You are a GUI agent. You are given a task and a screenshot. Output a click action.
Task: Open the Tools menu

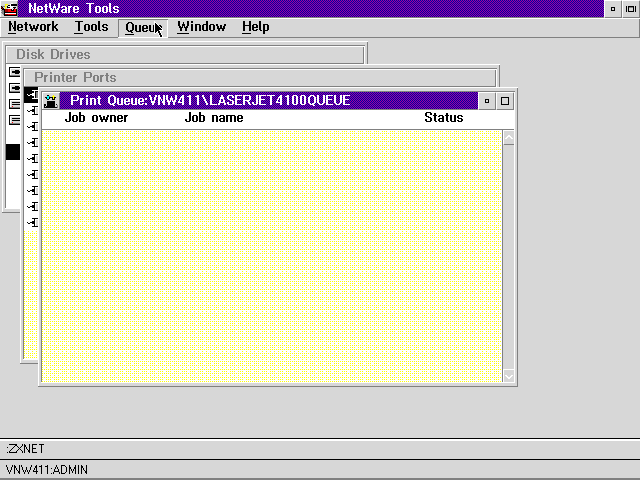tap(91, 27)
